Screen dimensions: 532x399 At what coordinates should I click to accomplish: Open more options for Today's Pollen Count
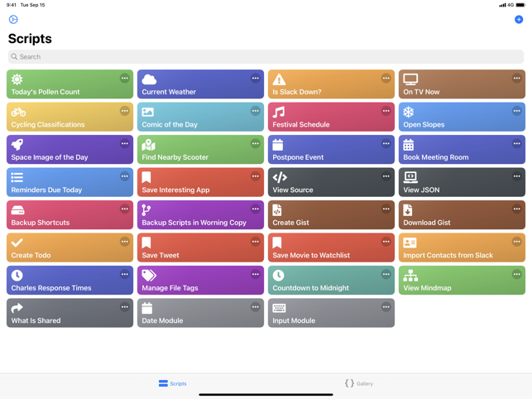pos(125,79)
